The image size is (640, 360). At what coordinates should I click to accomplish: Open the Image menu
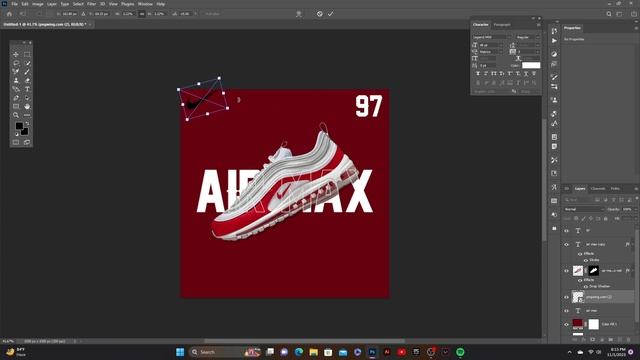[38, 4]
